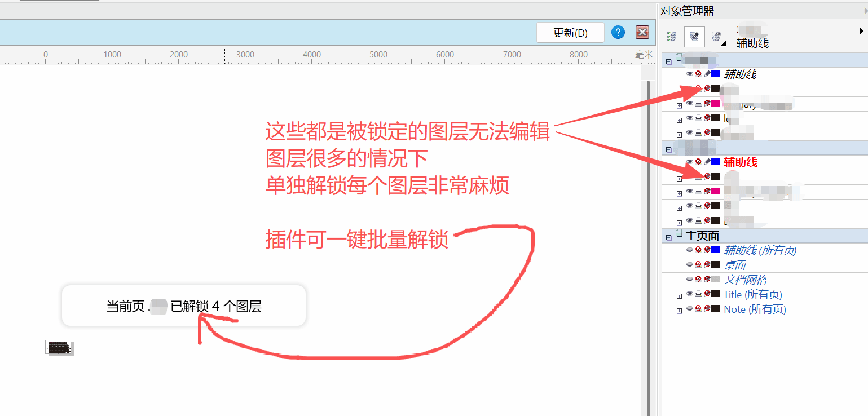Screen dimensions: 868x416
Task: Select the 文档网格 layer
Action: coord(745,280)
